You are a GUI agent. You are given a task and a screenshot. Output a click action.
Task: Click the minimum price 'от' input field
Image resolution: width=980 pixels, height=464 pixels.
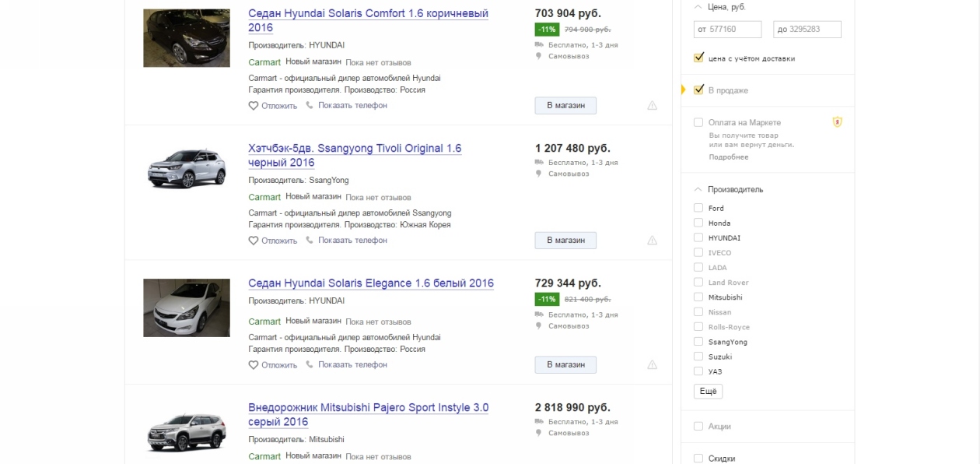point(727,30)
